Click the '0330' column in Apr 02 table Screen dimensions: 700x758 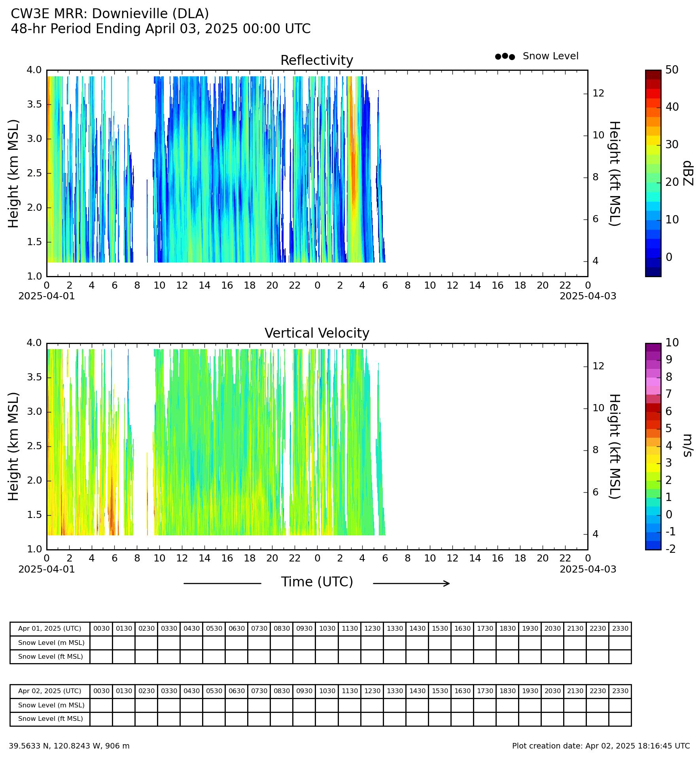tap(169, 691)
